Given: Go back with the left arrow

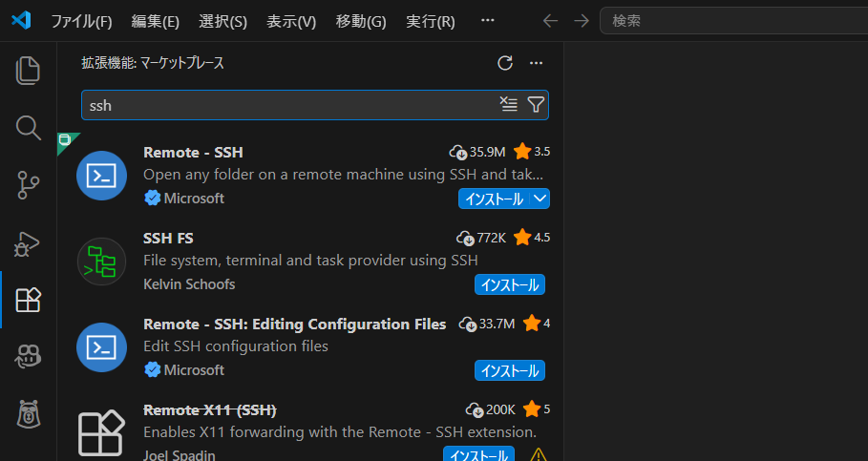Looking at the screenshot, I should (550, 21).
